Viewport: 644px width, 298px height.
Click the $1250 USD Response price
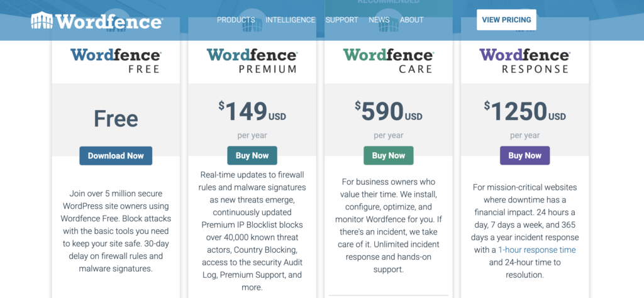[525, 111]
